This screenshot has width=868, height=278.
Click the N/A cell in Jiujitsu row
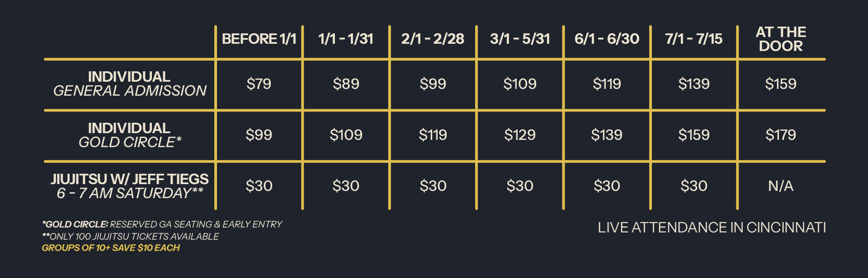[781, 186]
